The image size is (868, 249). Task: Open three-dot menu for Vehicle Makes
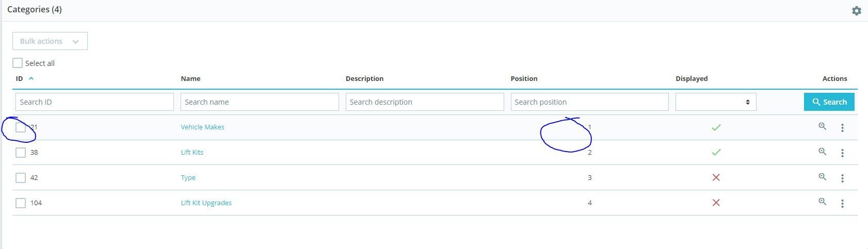pyautogui.click(x=842, y=128)
